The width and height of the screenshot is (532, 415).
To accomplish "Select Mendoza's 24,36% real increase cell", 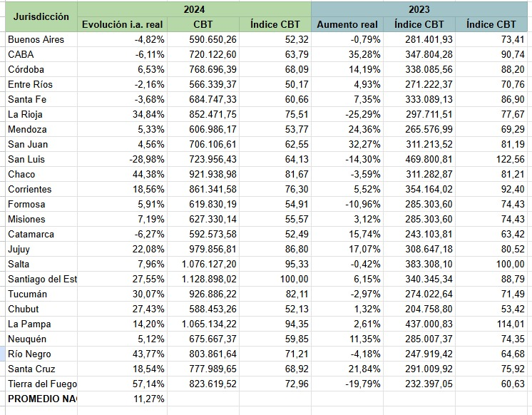I will click(x=361, y=129).
